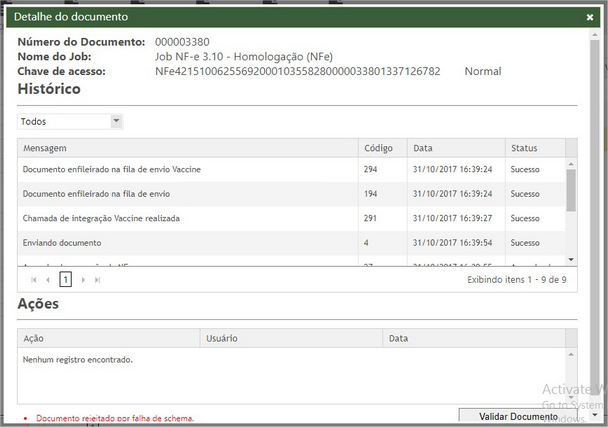The height and width of the screenshot is (427, 608).
Task: Select row 'Chamada de integração Vaccine realizada'
Action: (291, 218)
